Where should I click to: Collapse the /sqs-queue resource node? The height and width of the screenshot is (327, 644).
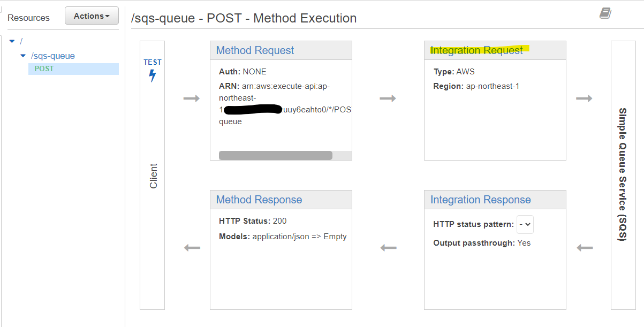tap(22, 56)
